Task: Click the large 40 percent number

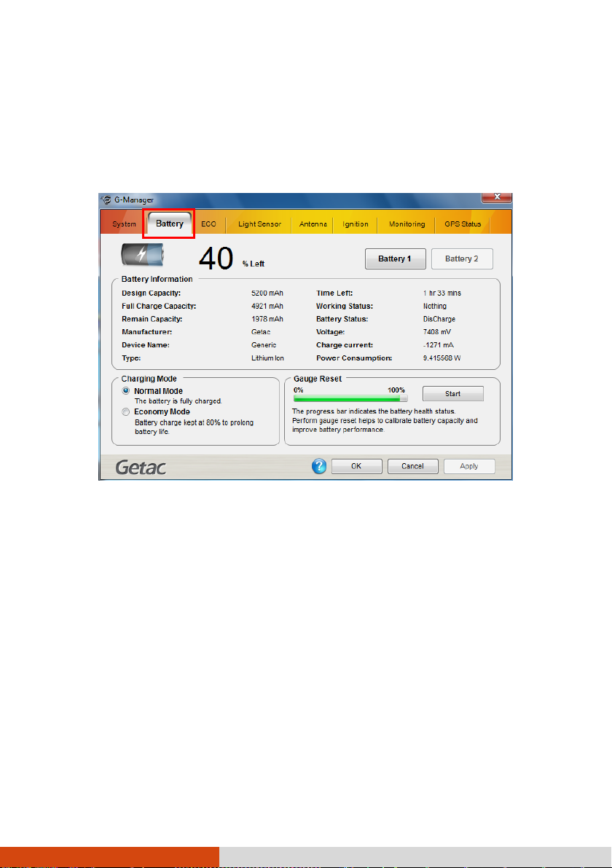Action: 216,259
